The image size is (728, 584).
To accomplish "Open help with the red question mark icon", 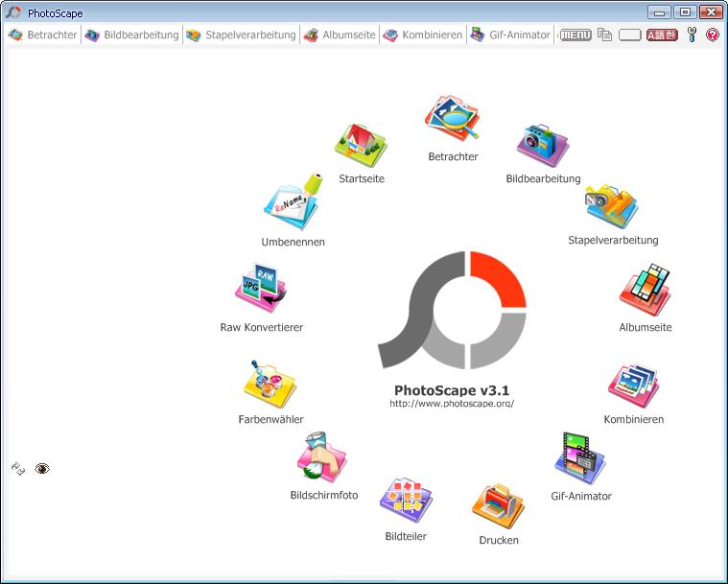I will pyautogui.click(x=713, y=35).
